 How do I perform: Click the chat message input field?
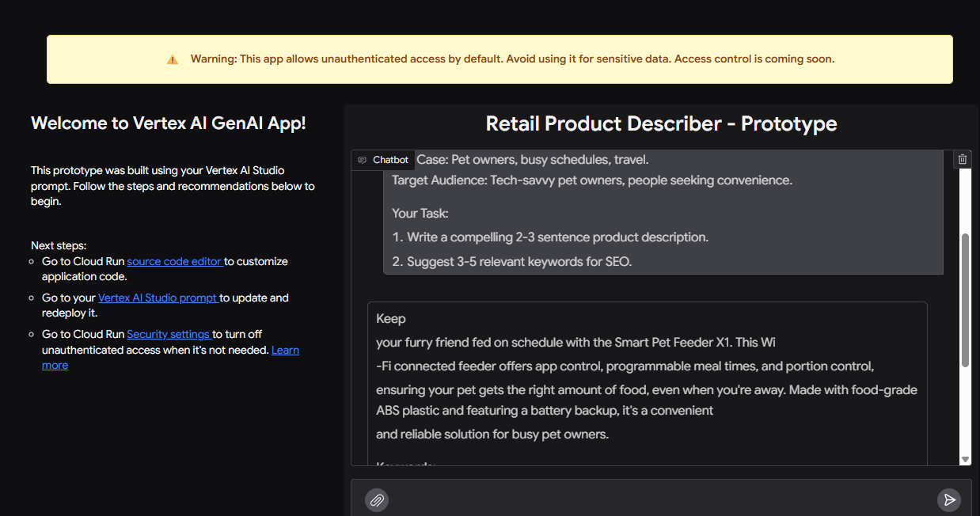[x=662, y=499]
